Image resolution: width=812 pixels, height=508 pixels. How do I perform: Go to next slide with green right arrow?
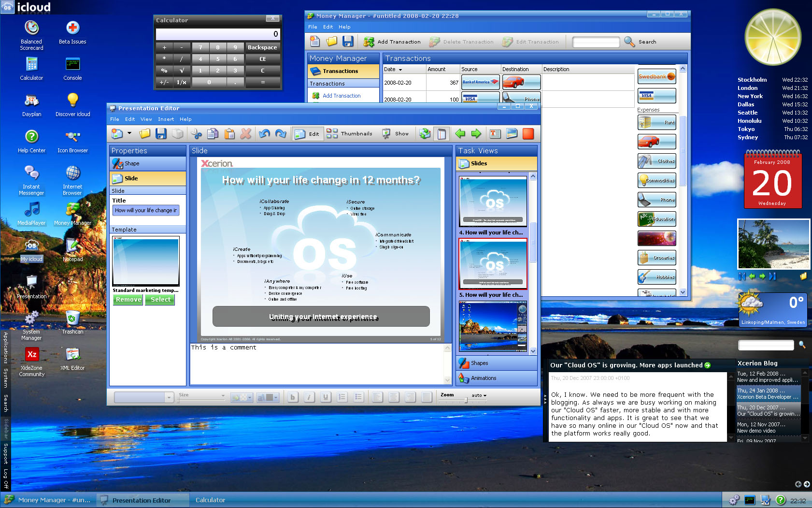[476, 134]
